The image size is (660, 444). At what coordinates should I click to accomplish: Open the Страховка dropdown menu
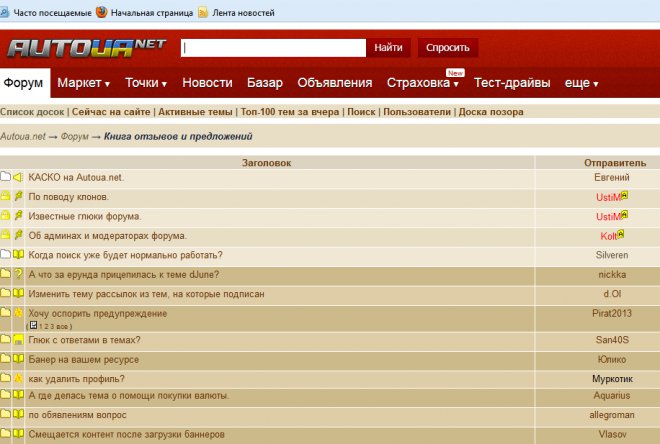(421, 83)
